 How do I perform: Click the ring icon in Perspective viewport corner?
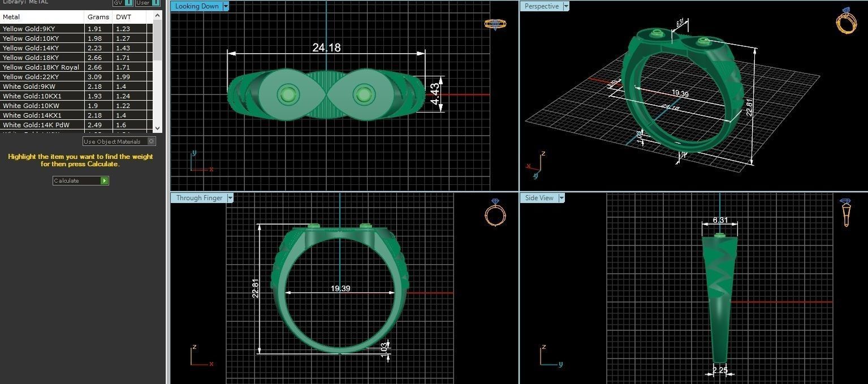[847, 20]
